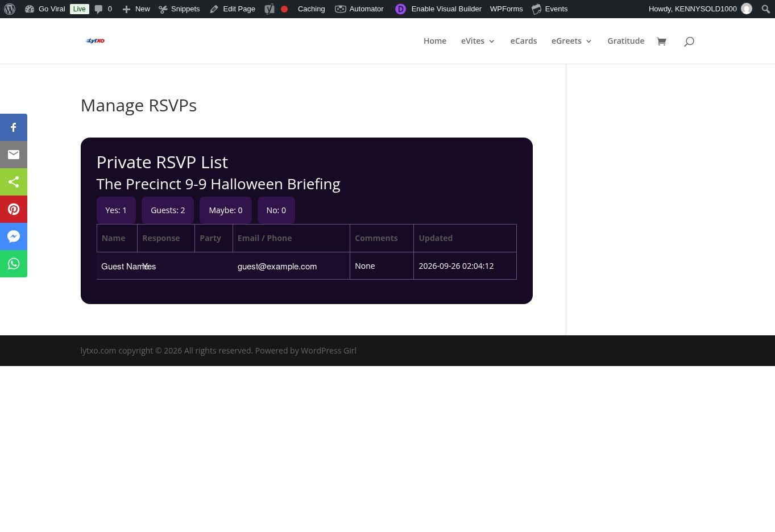775x532 pixels.
Task: Click the Yes: 1 count badge
Action: [x=116, y=210]
